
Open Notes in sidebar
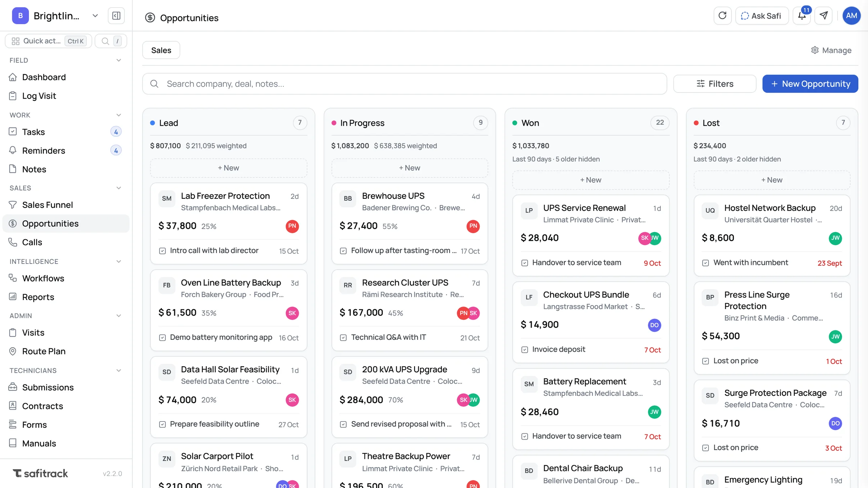[66, 169]
